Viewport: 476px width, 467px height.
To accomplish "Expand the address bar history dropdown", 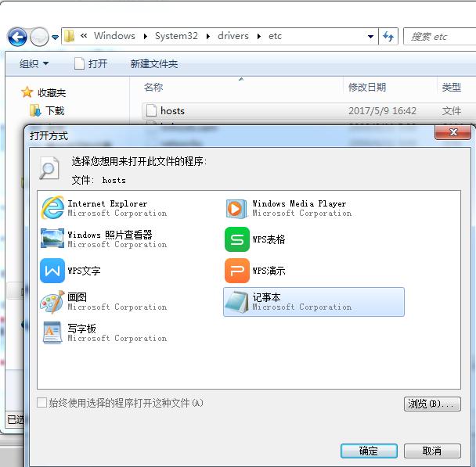I will click(370, 37).
